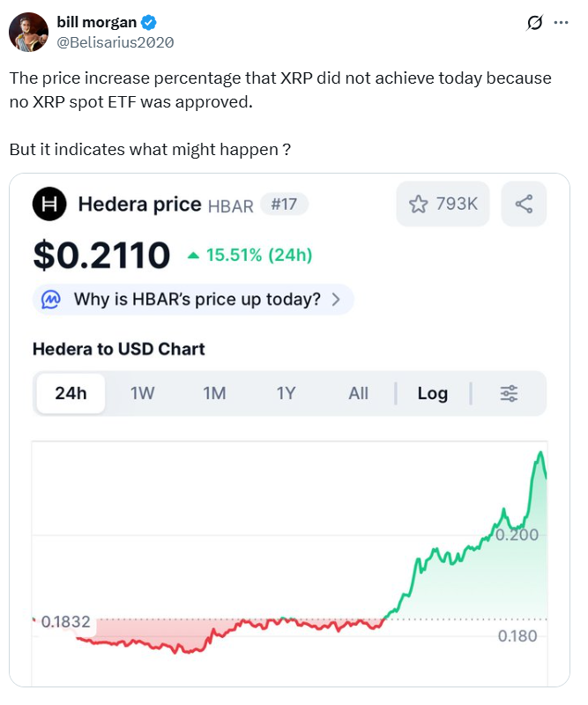Select the 1M timeframe tab
Viewport: 588px width, 705px height.
(214, 394)
